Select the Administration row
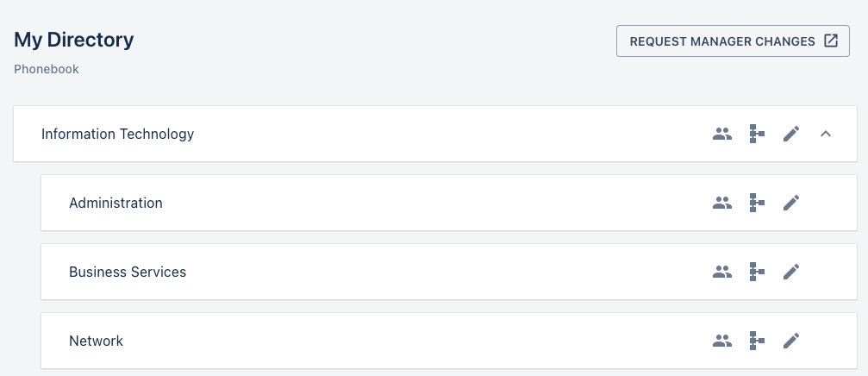Image resolution: width=868 pixels, height=376 pixels. 116,203
